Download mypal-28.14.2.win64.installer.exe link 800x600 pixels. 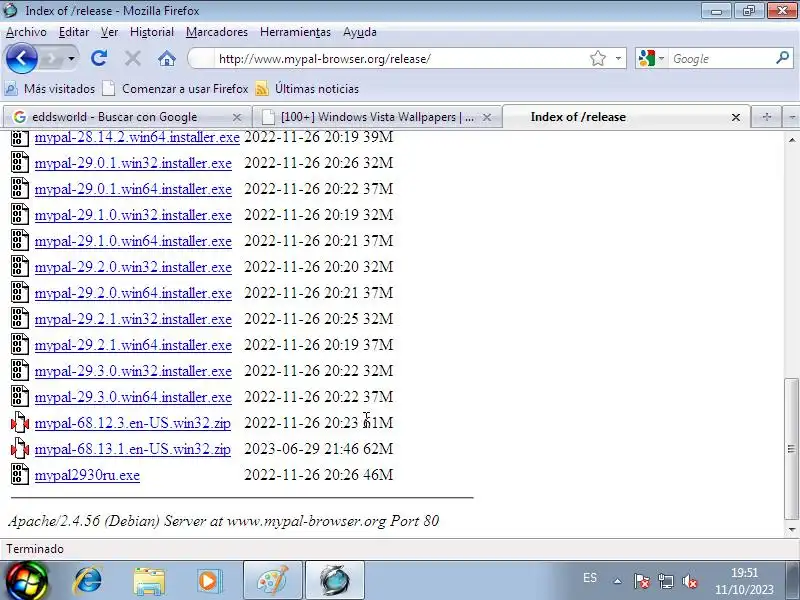pyautogui.click(x=137, y=137)
